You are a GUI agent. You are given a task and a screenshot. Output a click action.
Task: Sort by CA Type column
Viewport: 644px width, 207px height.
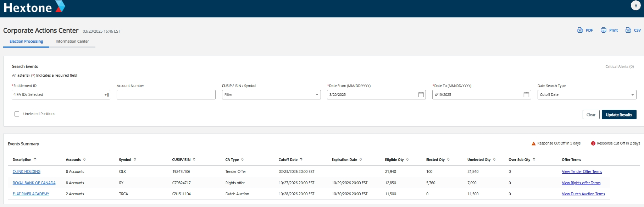point(242,159)
